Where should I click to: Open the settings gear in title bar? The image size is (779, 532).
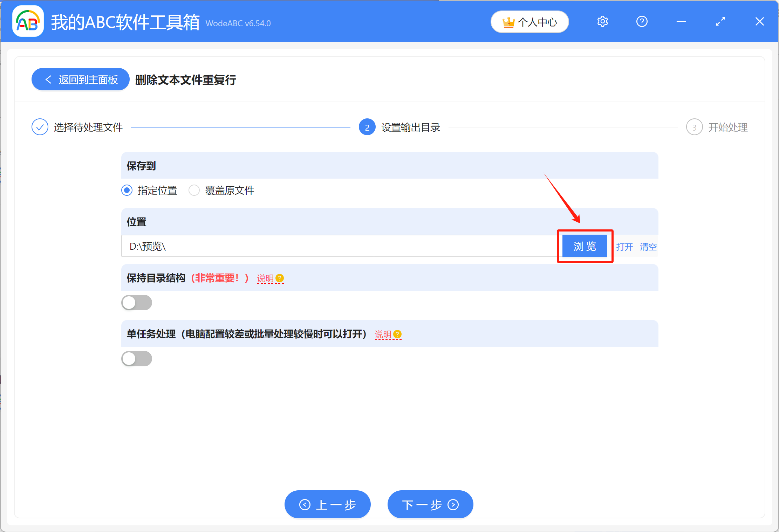tap(602, 21)
